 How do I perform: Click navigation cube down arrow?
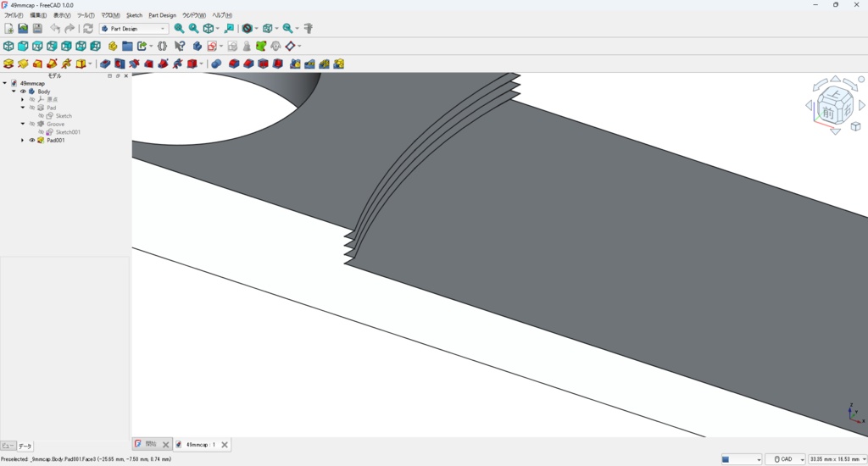835,131
